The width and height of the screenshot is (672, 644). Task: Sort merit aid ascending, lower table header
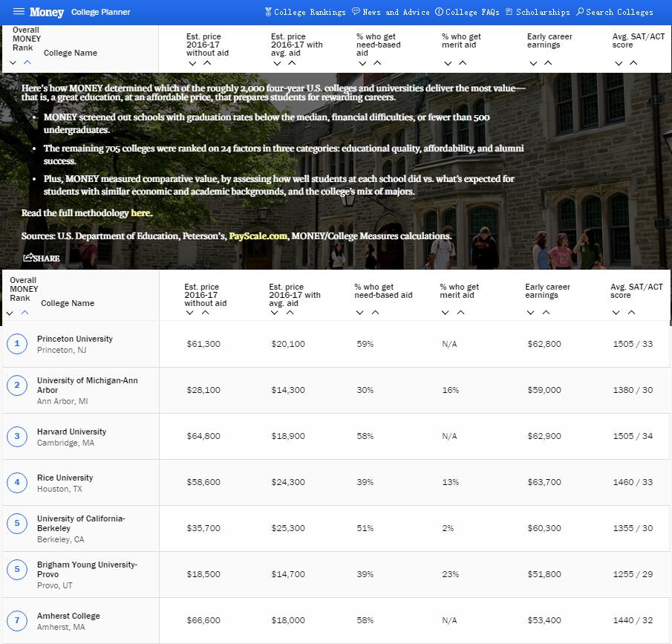[460, 312]
